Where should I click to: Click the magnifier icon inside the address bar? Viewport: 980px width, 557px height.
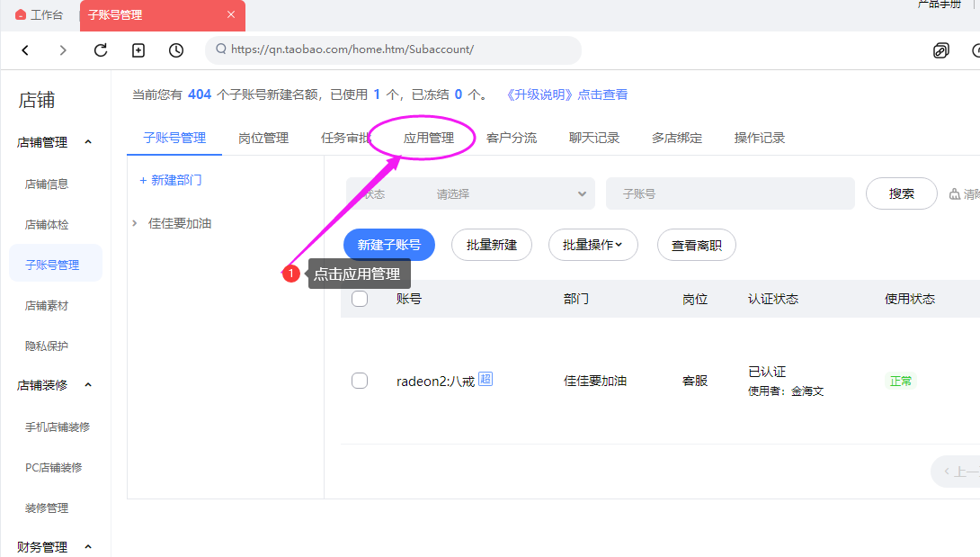pyautogui.click(x=220, y=50)
